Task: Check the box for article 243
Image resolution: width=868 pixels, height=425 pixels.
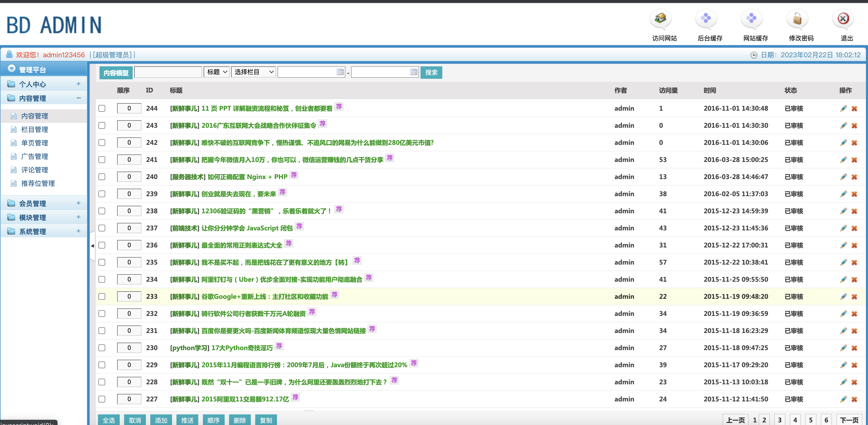Action: coord(102,125)
